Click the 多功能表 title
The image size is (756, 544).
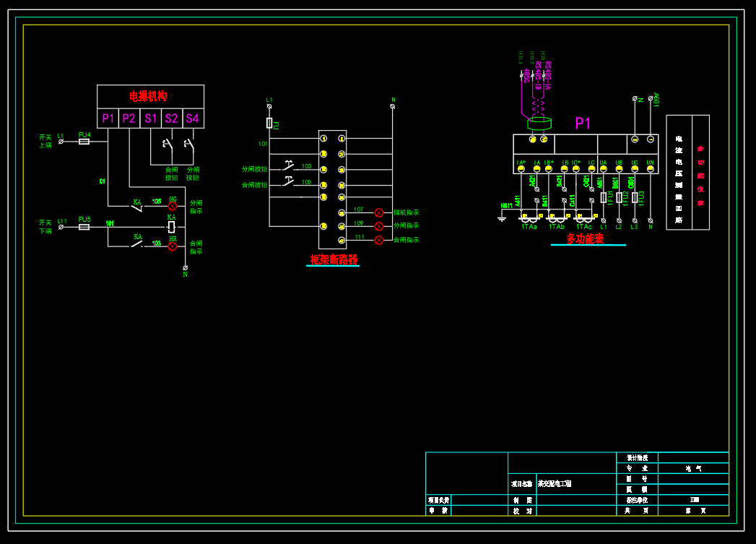click(585, 238)
